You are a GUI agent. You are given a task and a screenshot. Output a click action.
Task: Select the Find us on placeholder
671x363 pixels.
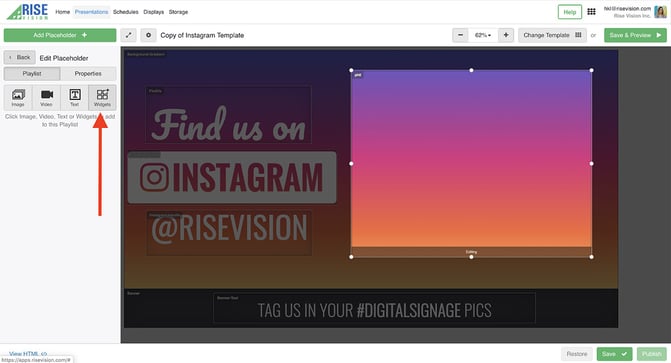point(229,115)
